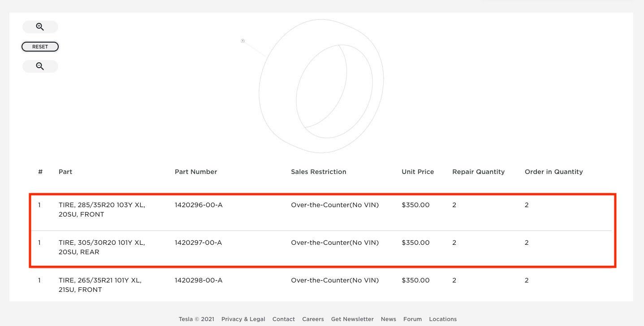
Task: Click the Repair Quantity column header
Action: pyautogui.click(x=479, y=172)
